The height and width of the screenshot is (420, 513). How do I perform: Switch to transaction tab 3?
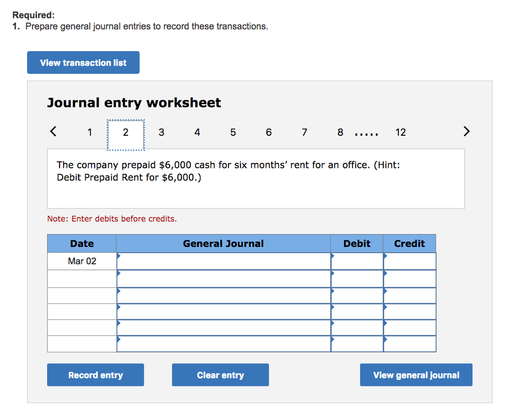pos(161,132)
